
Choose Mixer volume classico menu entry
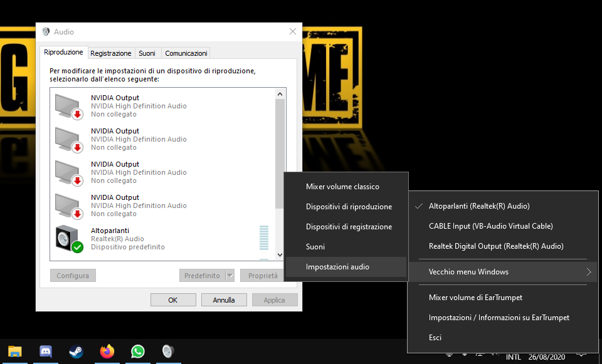(346, 187)
